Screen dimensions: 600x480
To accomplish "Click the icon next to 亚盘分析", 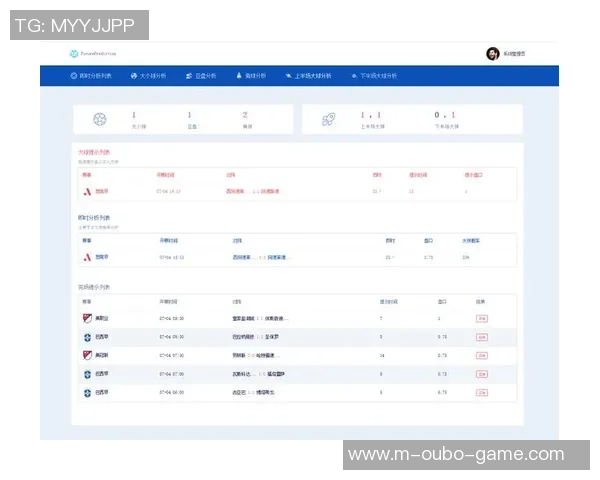I will 189,75.
